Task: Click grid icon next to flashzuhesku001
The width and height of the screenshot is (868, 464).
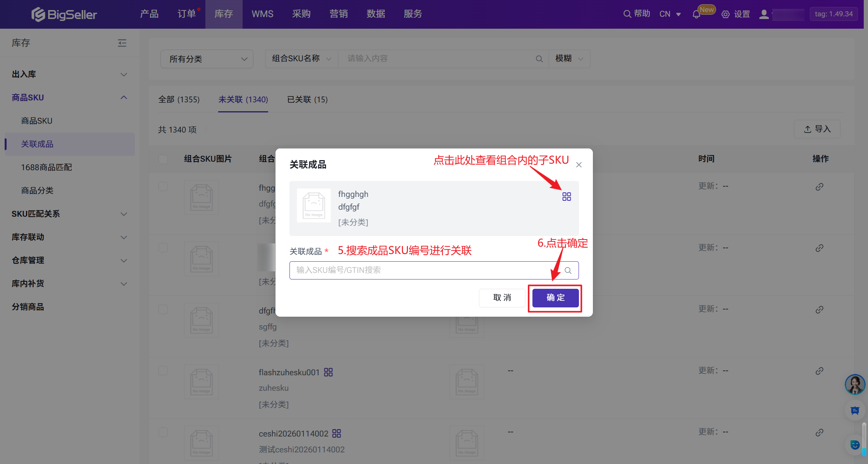Action: 328,372
